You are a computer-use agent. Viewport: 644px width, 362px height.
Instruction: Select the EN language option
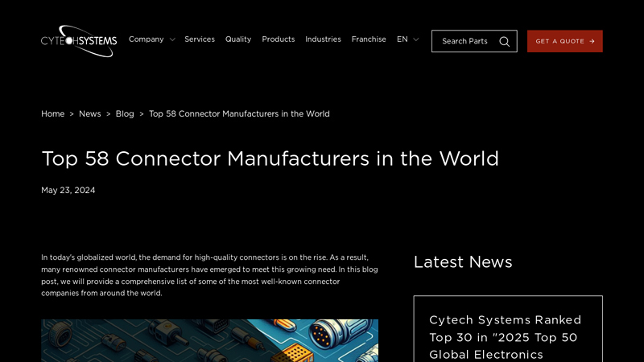coord(402,39)
